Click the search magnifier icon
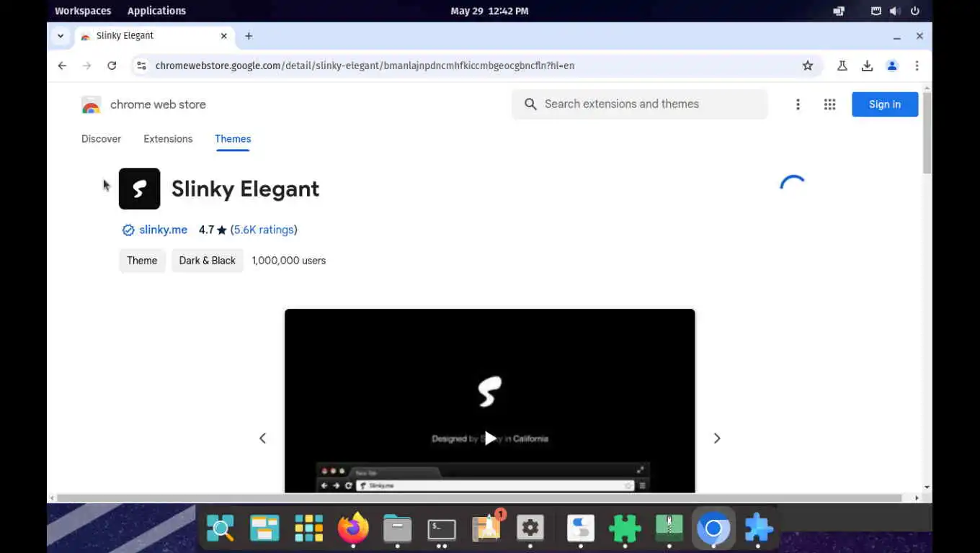 tap(530, 104)
